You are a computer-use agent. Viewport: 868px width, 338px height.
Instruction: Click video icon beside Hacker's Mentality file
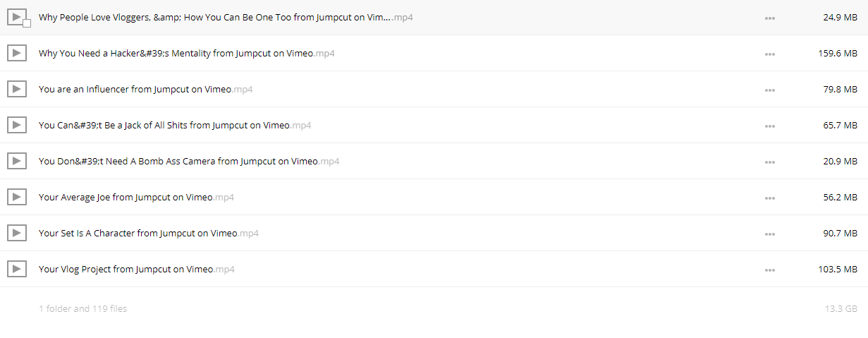pos(16,53)
